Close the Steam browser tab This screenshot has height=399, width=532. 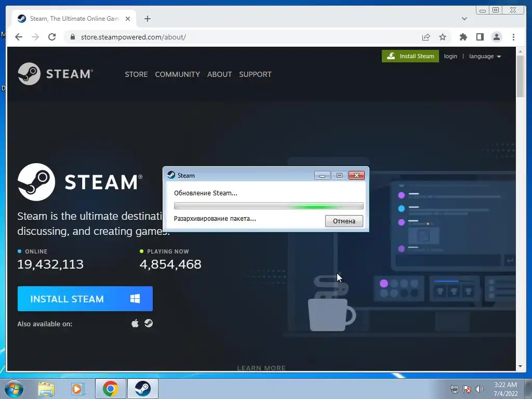click(x=128, y=19)
